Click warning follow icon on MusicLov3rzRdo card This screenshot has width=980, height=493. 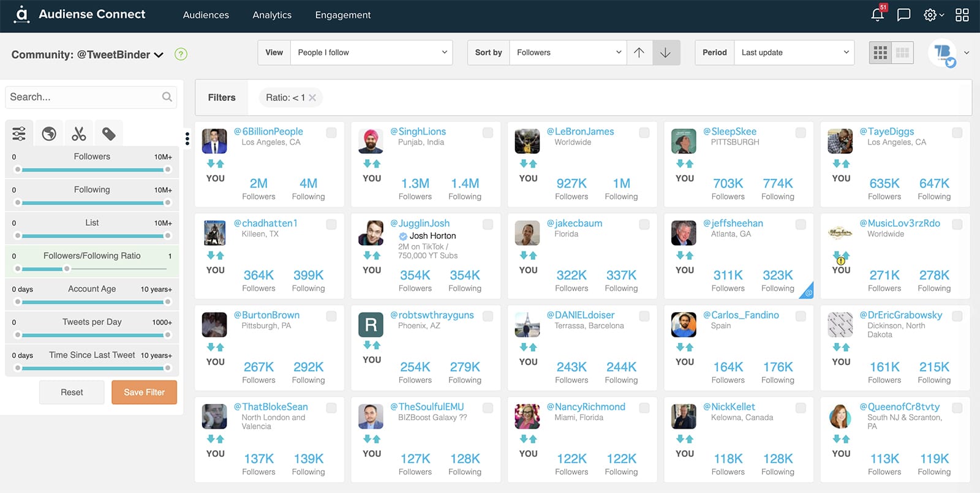click(841, 257)
